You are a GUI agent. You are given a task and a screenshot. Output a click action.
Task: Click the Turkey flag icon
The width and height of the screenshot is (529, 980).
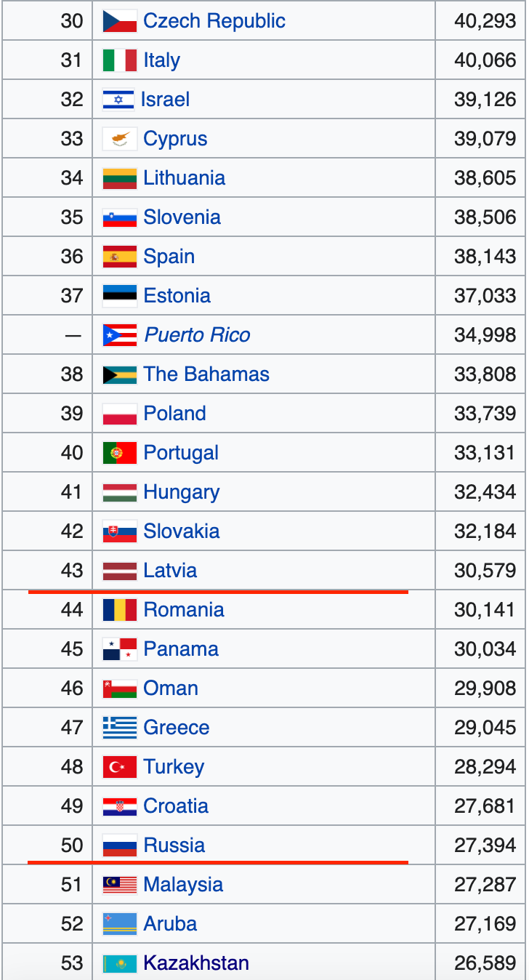pyautogui.click(x=120, y=767)
